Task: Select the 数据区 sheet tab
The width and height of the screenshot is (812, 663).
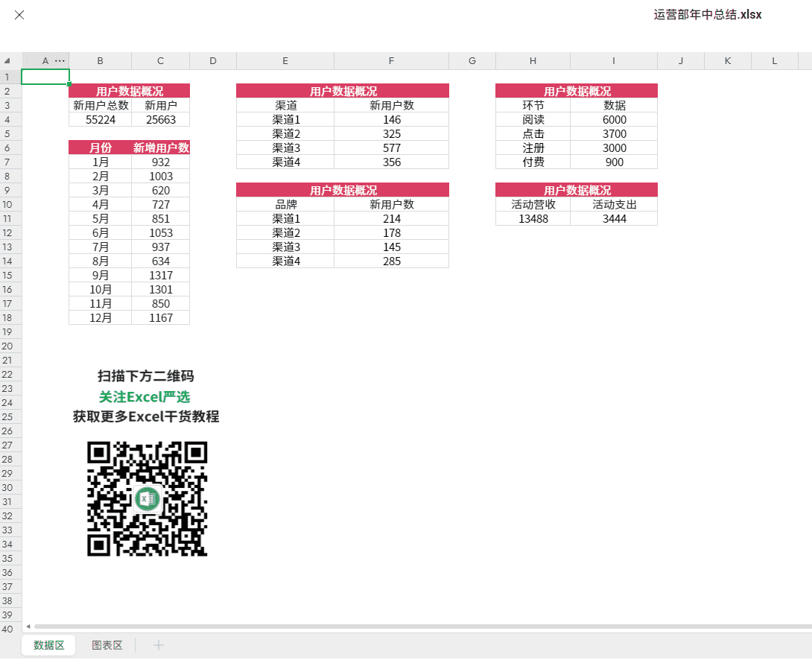Action: click(x=48, y=645)
